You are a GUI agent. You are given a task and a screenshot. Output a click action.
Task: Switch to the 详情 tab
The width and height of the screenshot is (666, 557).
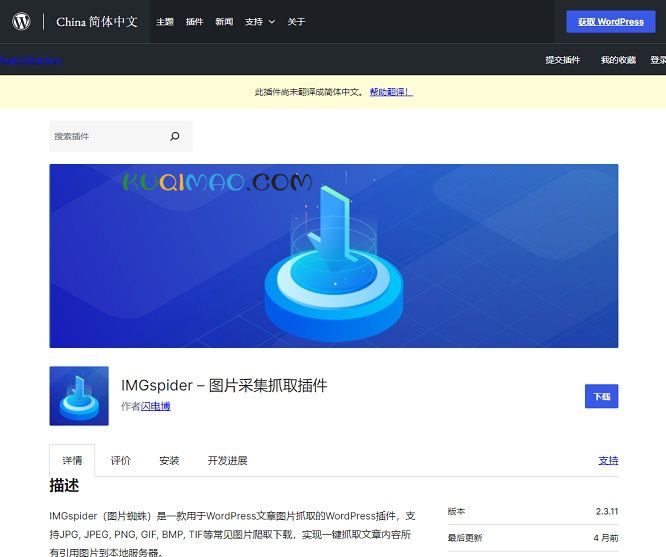click(72, 461)
